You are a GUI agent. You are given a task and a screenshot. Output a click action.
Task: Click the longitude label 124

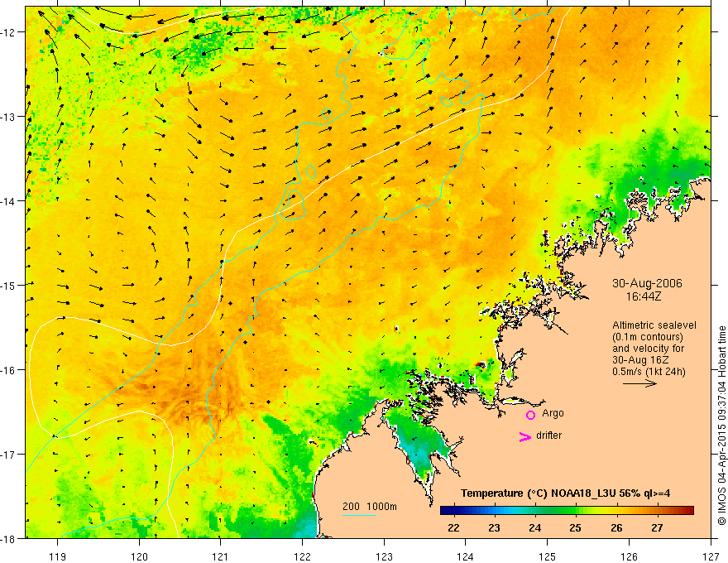(466, 556)
